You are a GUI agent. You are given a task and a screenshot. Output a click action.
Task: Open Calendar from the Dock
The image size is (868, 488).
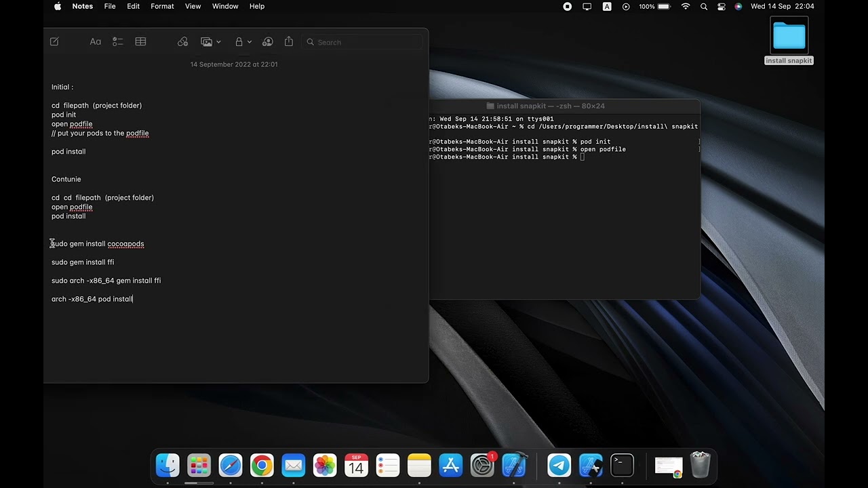click(356, 465)
